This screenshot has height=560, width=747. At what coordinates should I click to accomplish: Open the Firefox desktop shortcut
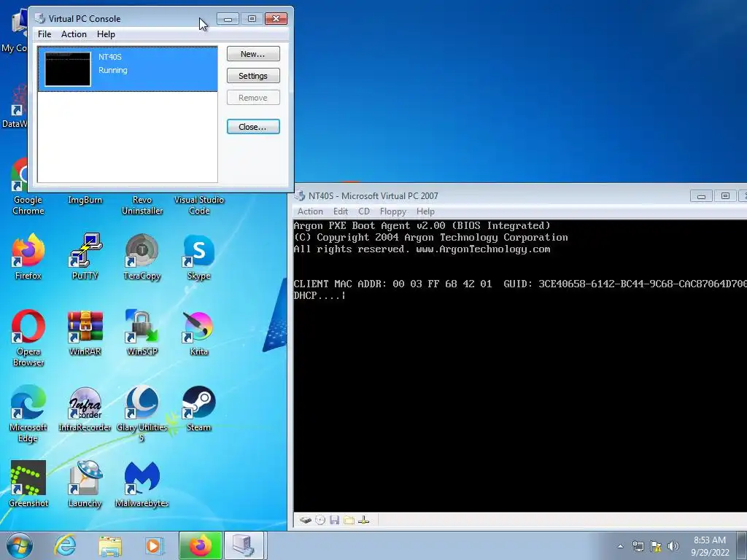[28, 256]
